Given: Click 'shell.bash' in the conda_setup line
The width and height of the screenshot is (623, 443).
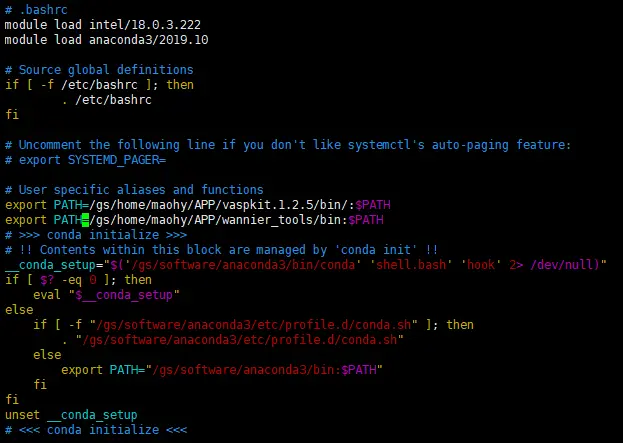Looking at the screenshot, I should (x=411, y=265).
